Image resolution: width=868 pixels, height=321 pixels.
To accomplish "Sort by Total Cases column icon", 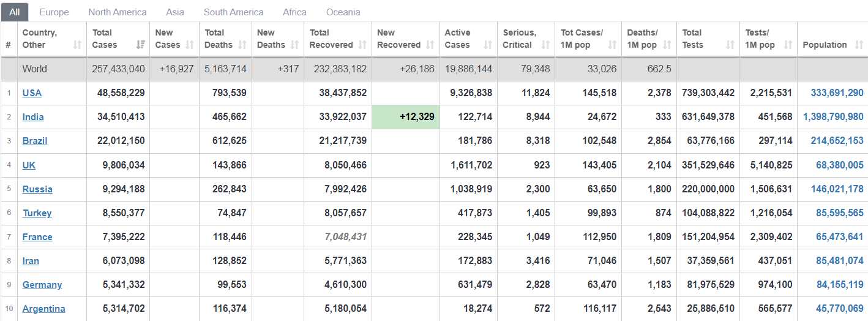I will point(140,45).
